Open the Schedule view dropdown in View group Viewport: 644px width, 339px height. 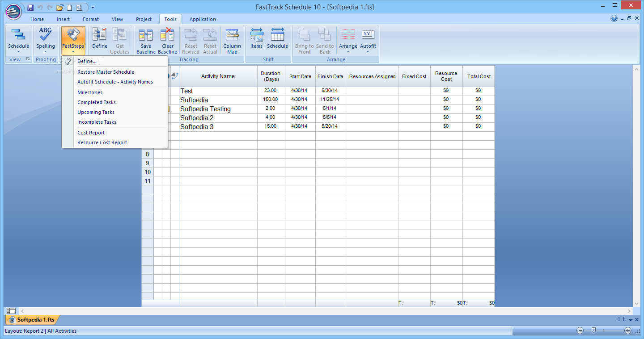tap(18, 41)
